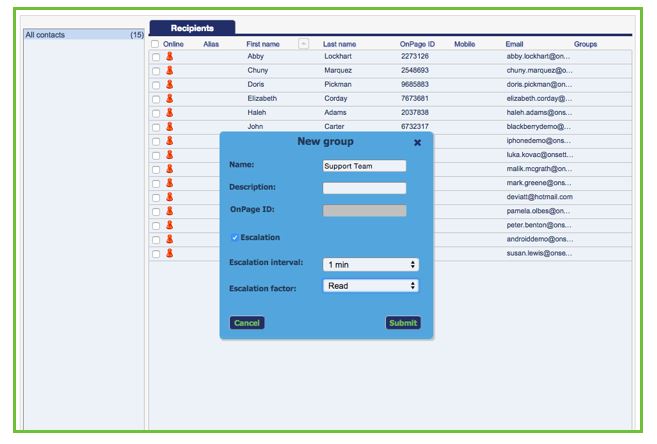Click the email chuny.marquez@o...
The height and width of the screenshot is (444, 657).
(539, 70)
